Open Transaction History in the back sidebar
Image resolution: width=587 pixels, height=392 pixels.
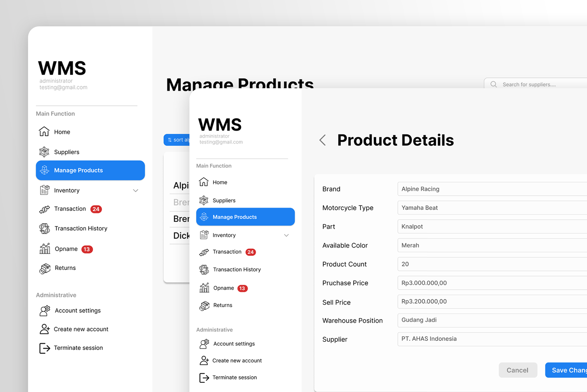(x=81, y=229)
